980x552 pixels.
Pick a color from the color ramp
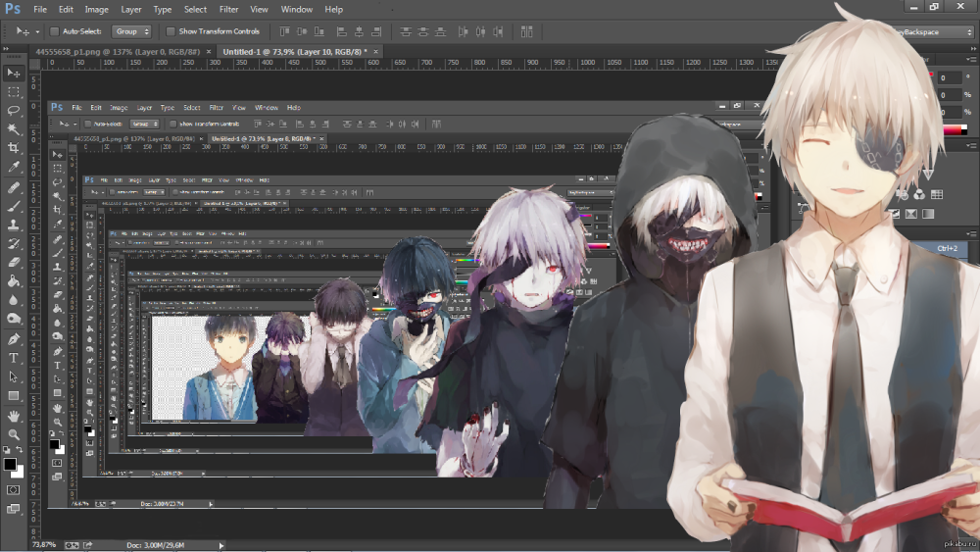pyautogui.click(x=955, y=130)
